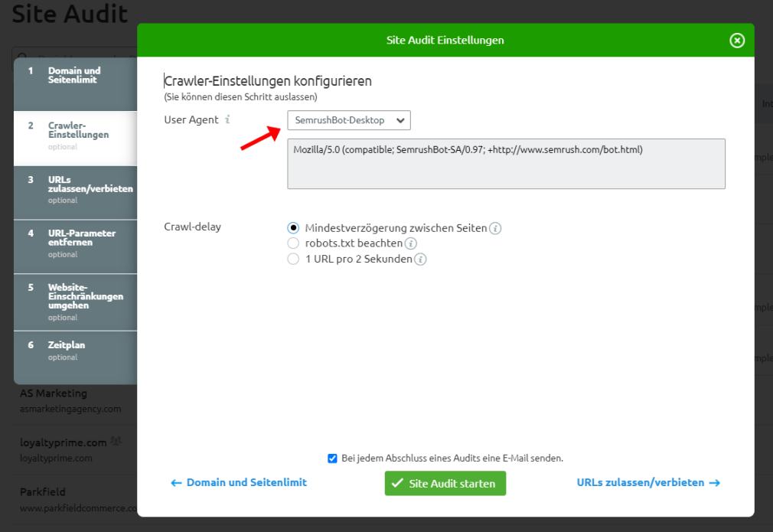Select robots.txt beachten radio option
Screen dimensions: 773x532
point(293,243)
